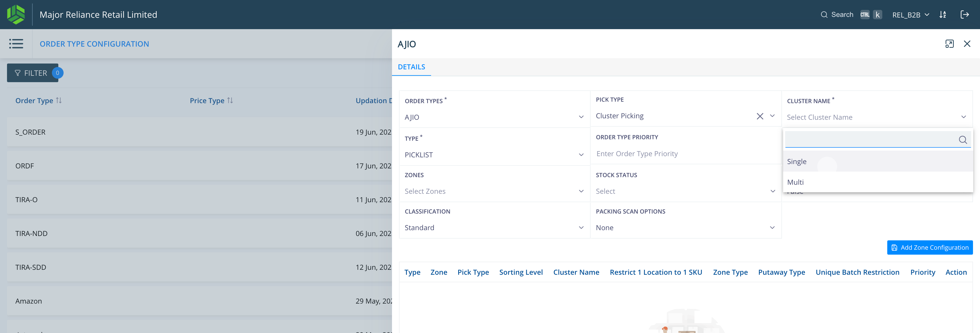The height and width of the screenshot is (333, 980).
Task: Sort table by Order Type arrows
Action: pyautogui.click(x=59, y=100)
